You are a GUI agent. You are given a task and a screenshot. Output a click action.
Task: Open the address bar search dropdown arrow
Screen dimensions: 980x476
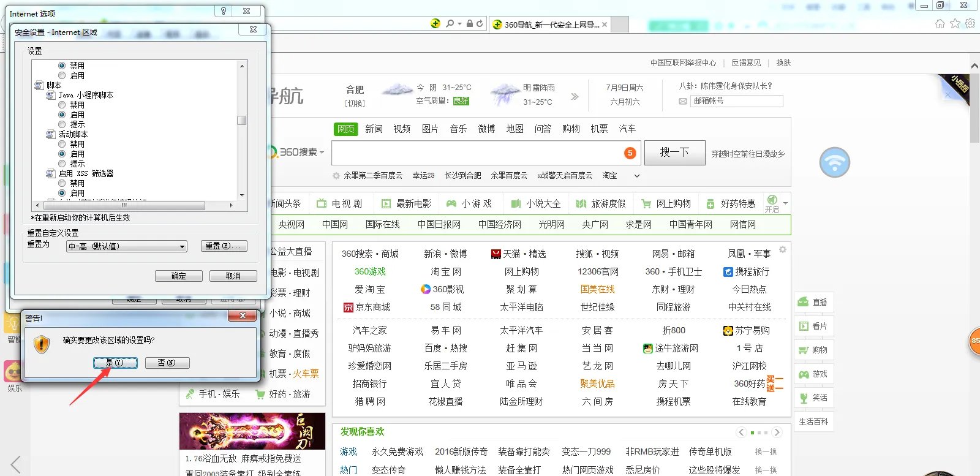(458, 24)
